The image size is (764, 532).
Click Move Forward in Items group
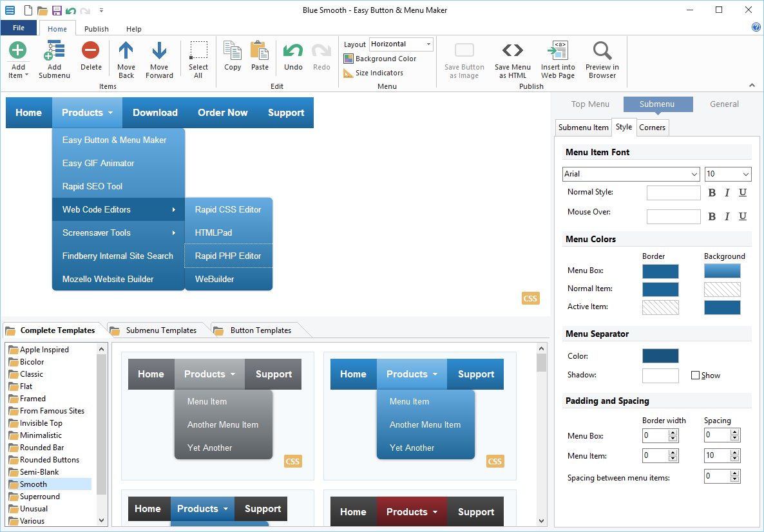pos(160,59)
